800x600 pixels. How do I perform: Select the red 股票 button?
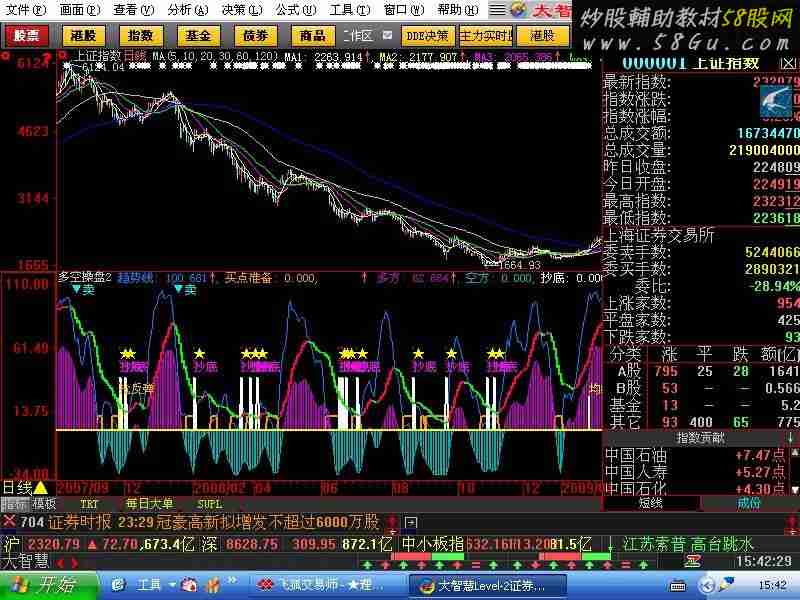(x=27, y=36)
